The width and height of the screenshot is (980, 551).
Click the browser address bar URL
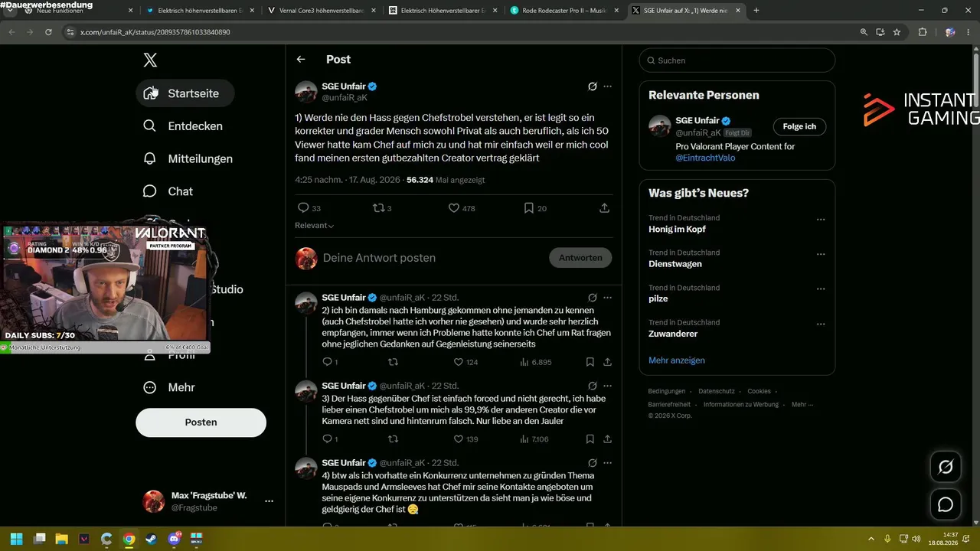(155, 32)
